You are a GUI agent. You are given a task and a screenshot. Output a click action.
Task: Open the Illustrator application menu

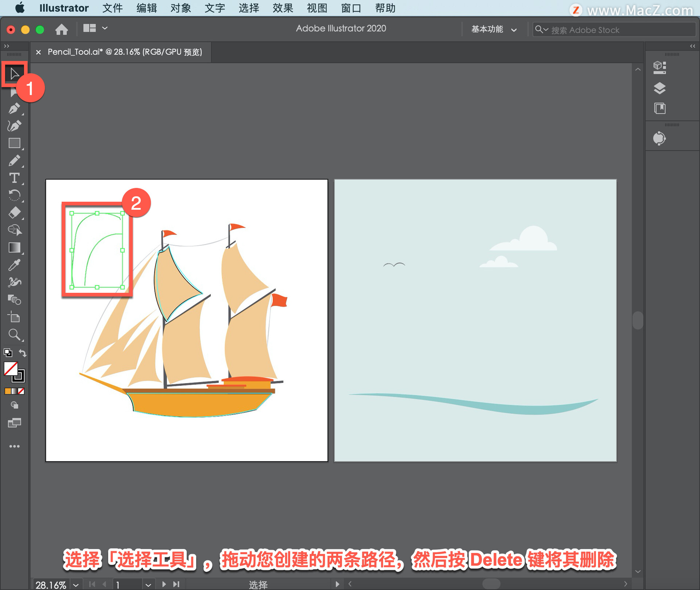coord(64,8)
